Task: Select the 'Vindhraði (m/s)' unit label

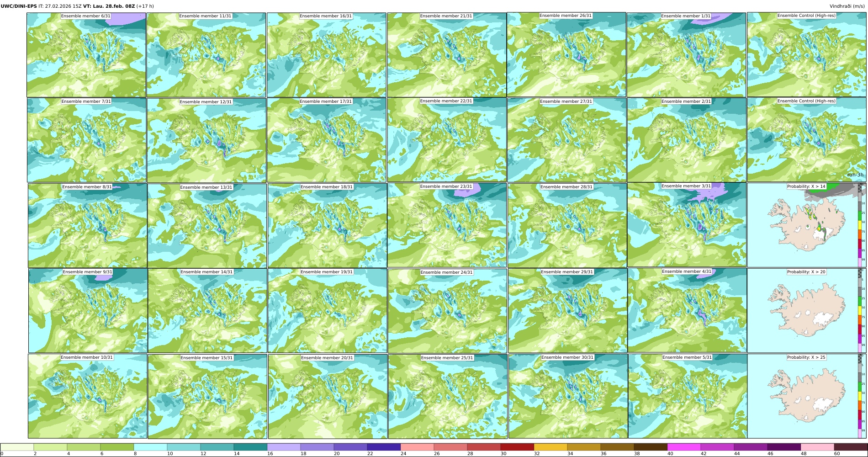Action: (847, 6)
